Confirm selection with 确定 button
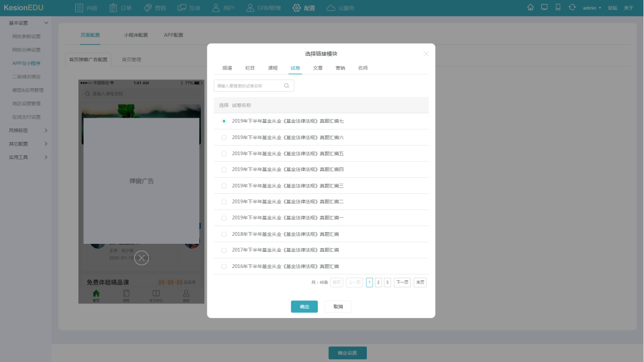This screenshot has height=362, width=644. click(x=304, y=307)
